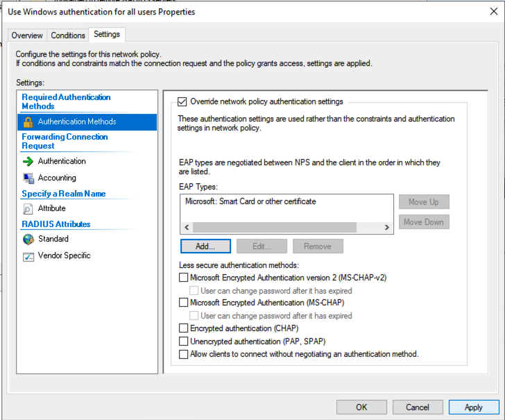Click the Required Authentication Methods heading
Viewport: 505px width, 420px height.
point(66,101)
